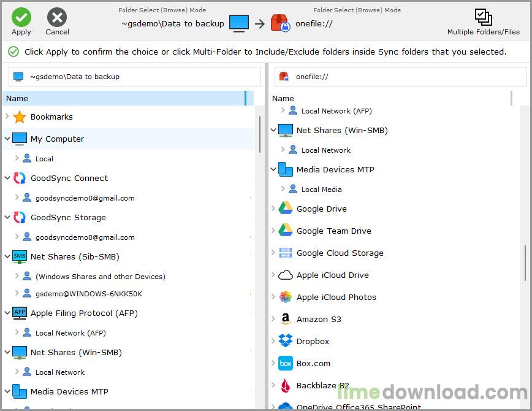Select My Computer monitor icon
Image resolution: width=532 pixels, height=411 pixels.
[20, 139]
